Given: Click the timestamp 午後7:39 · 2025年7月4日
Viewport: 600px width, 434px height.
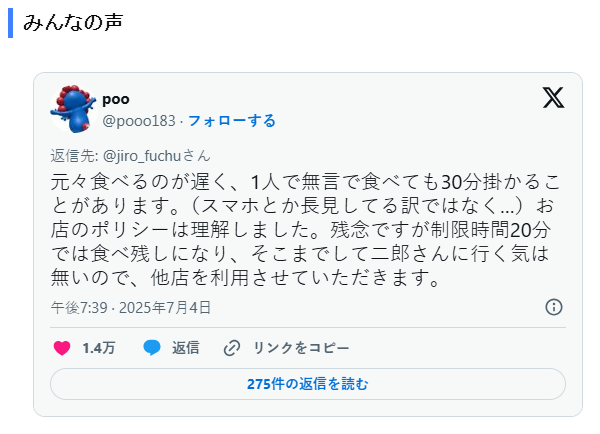Looking at the screenshot, I should pyautogui.click(x=130, y=307).
